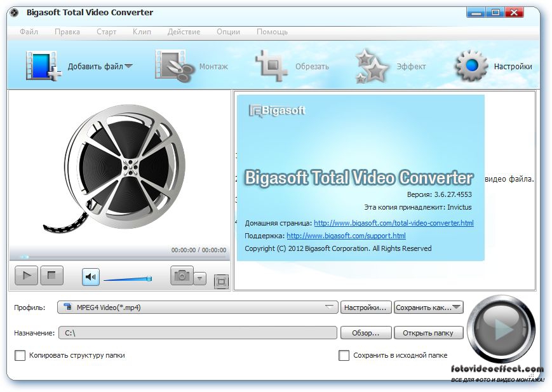Start playback with the Play button
Screen dimensions: 552x392
27,276
